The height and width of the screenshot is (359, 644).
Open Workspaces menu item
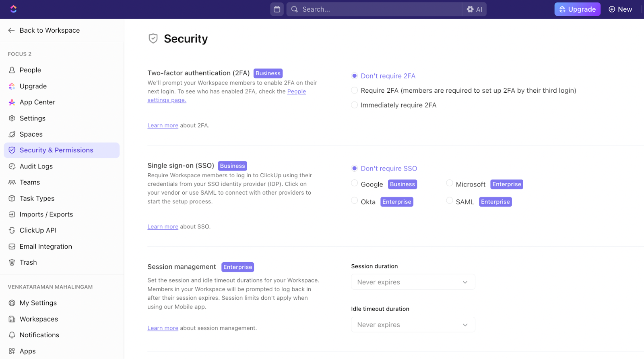click(x=62, y=319)
